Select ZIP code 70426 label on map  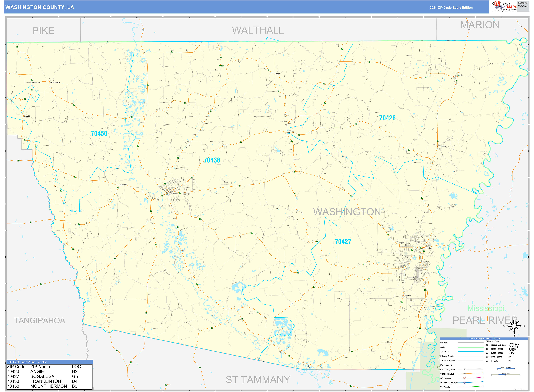[387, 118]
